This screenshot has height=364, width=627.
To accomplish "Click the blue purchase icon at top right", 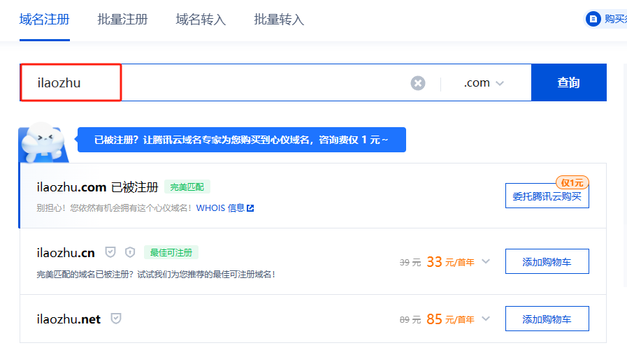I will coord(593,19).
